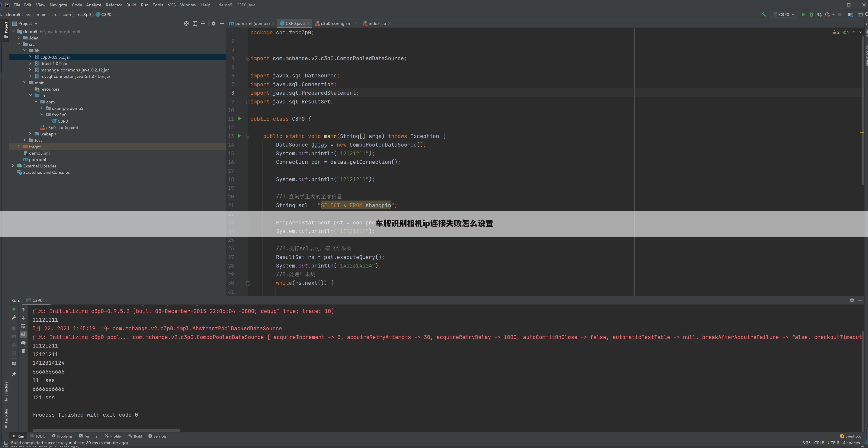Expand External Libraries node
This screenshot has height=448, width=868.
pyautogui.click(x=13, y=166)
